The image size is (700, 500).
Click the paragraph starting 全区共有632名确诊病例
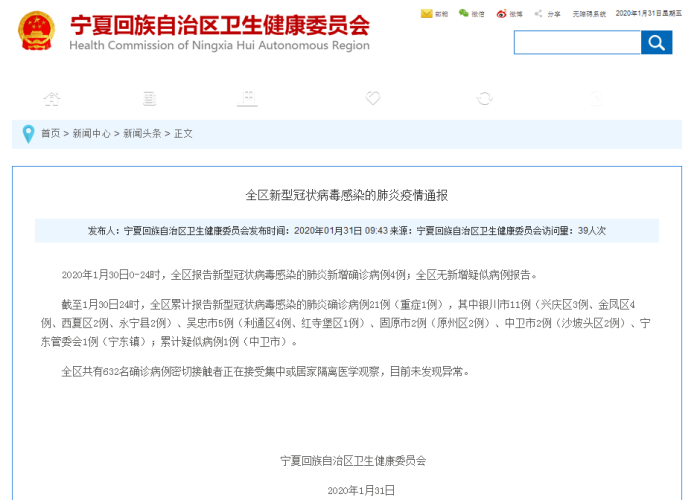[265, 371]
